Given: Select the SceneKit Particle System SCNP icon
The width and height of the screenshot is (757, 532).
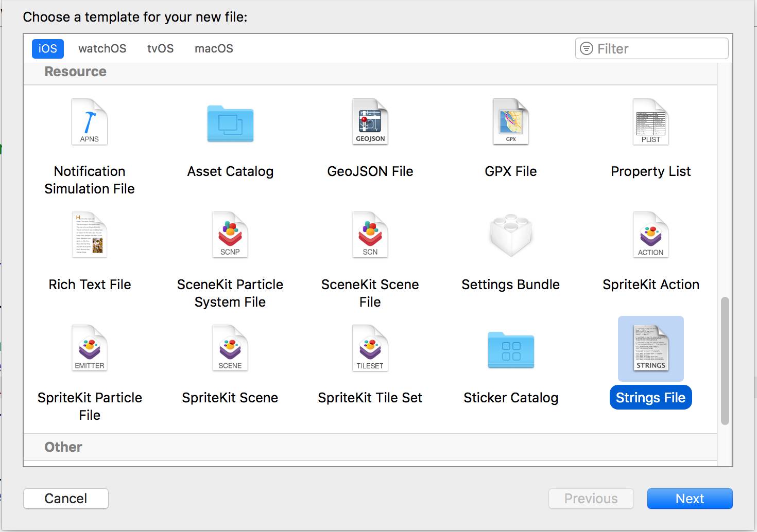Looking at the screenshot, I should coord(230,235).
